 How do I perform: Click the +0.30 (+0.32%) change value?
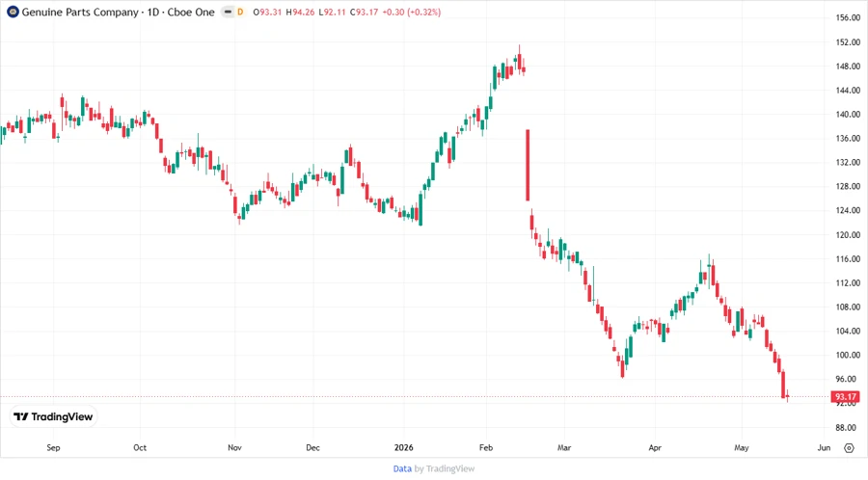point(411,12)
